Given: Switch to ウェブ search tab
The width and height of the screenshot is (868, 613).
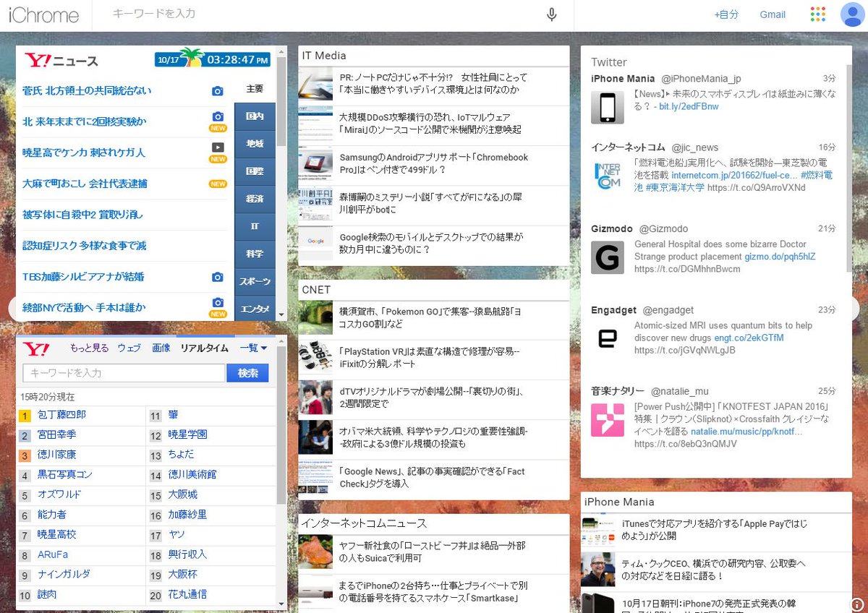Looking at the screenshot, I should [129, 348].
